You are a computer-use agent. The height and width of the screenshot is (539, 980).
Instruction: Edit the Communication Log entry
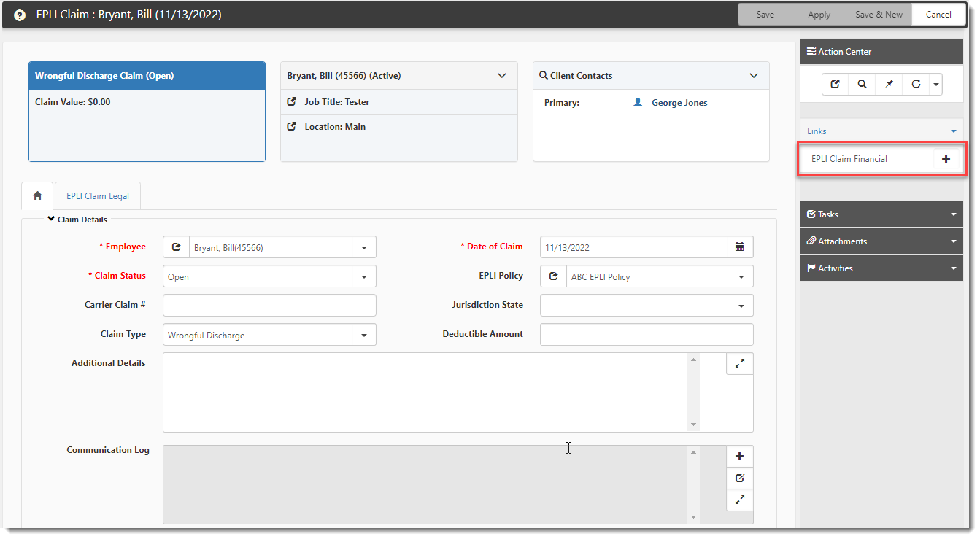click(739, 478)
